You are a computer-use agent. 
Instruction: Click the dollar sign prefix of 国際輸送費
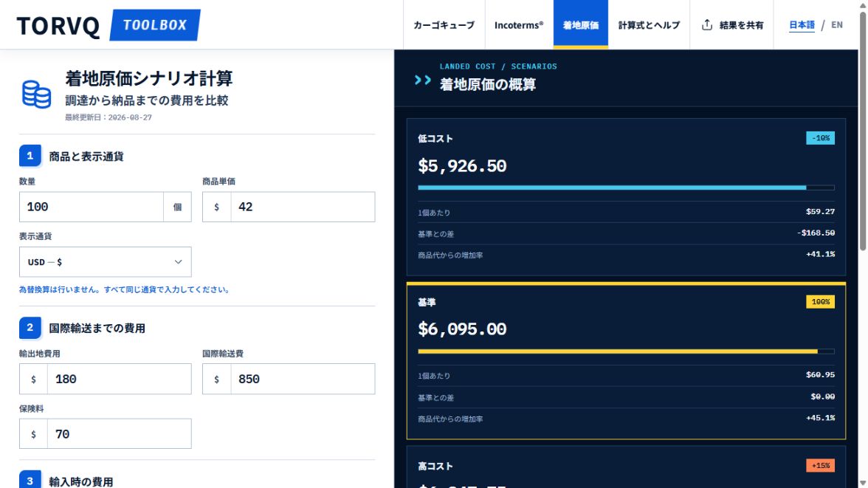(216, 379)
